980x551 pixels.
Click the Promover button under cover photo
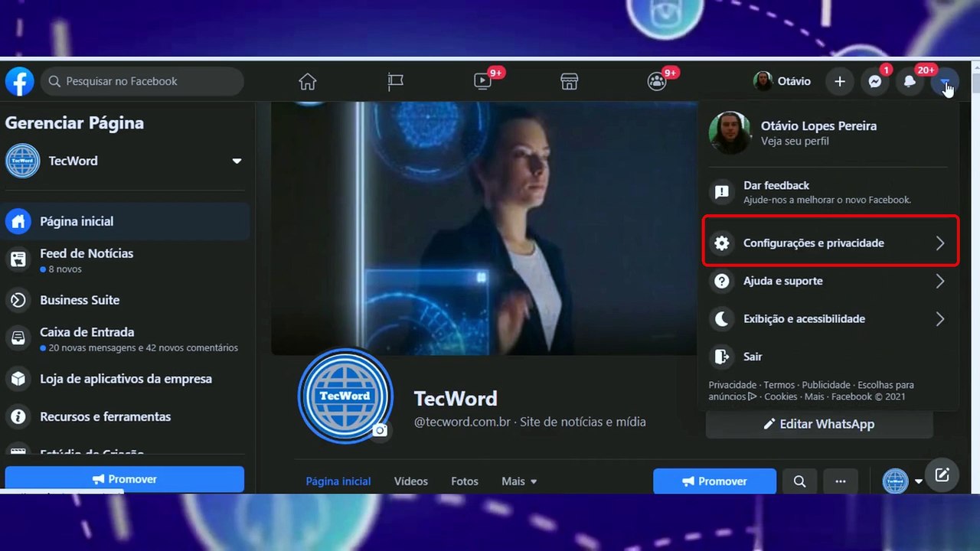point(714,481)
